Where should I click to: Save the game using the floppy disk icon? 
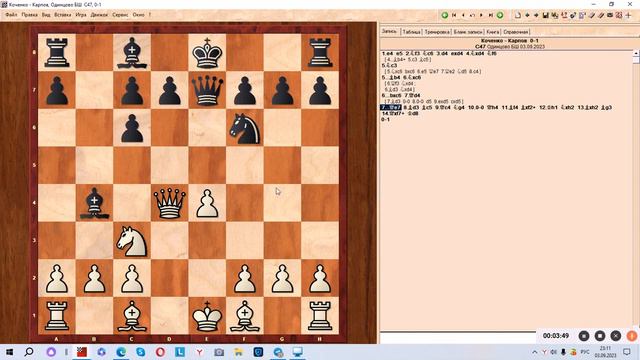coord(545,15)
